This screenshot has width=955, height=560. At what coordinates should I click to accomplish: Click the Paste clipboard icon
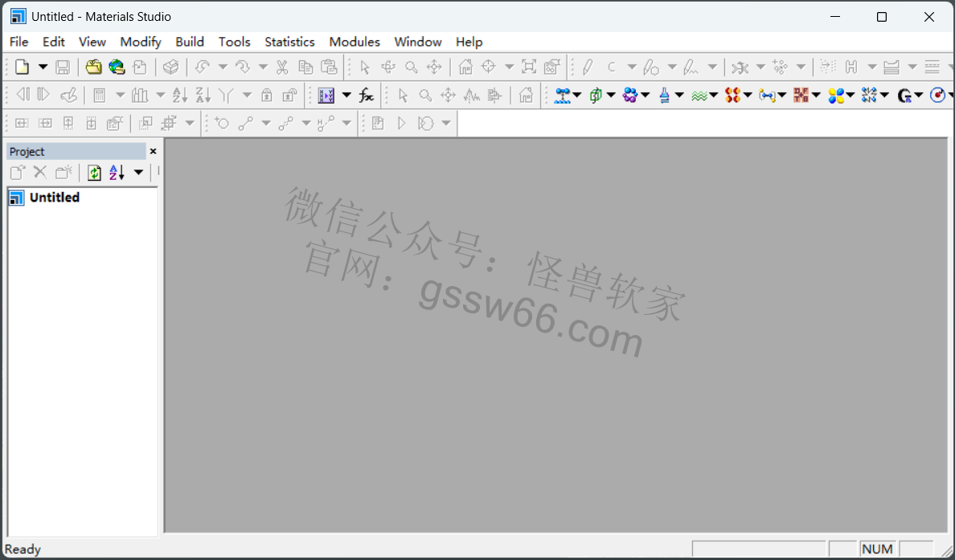click(x=329, y=67)
